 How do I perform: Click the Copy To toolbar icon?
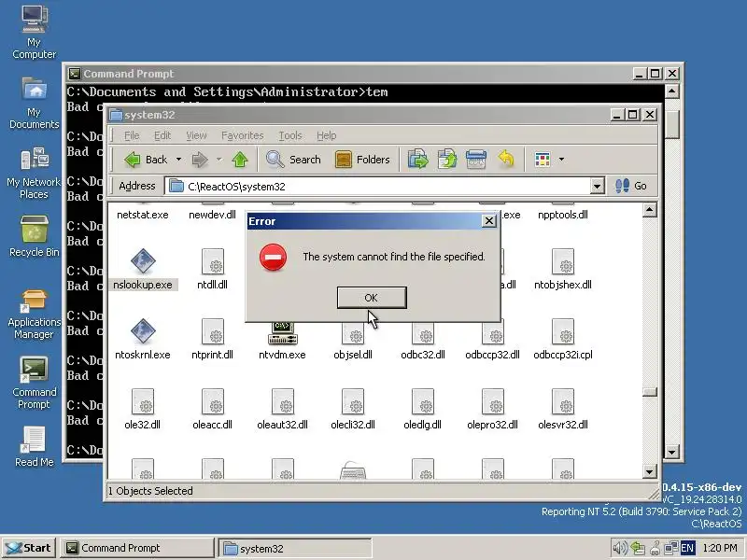[447, 160]
